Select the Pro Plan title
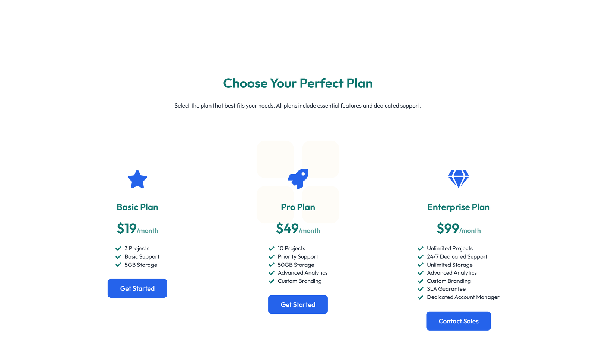 pyautogui.click(x=298, y=207)
